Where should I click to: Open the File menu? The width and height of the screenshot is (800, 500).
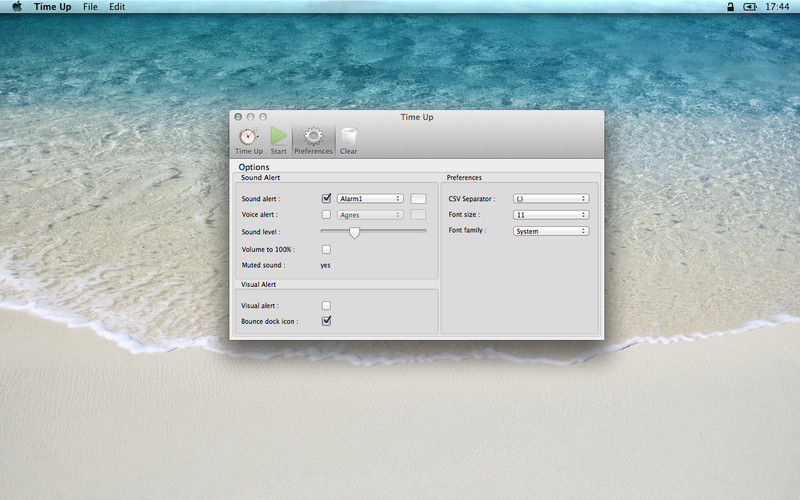point(90,7)
